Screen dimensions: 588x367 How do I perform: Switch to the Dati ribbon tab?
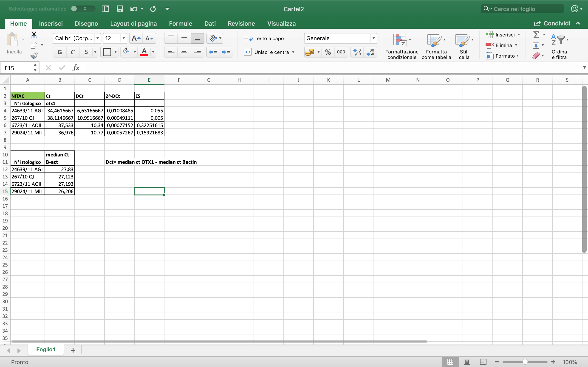coord(210,24)
